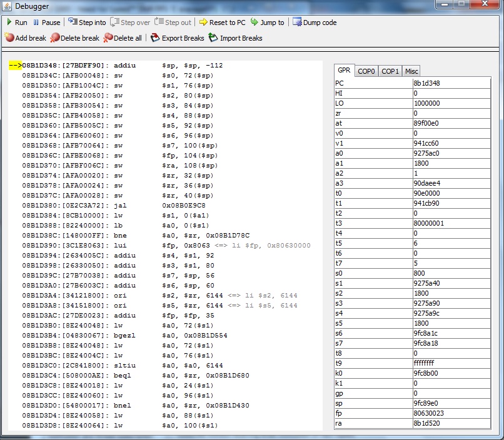This screenshot has width=504, height=440.
Task: Edit the PC register value field
Action: coord(451,82)
